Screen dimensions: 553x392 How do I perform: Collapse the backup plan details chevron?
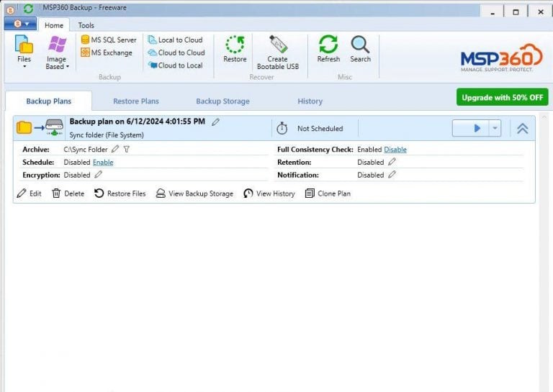click(522, 128)
